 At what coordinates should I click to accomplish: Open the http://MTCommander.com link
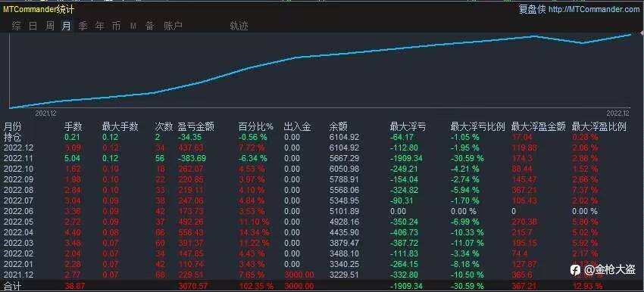(x=594, y=9)
